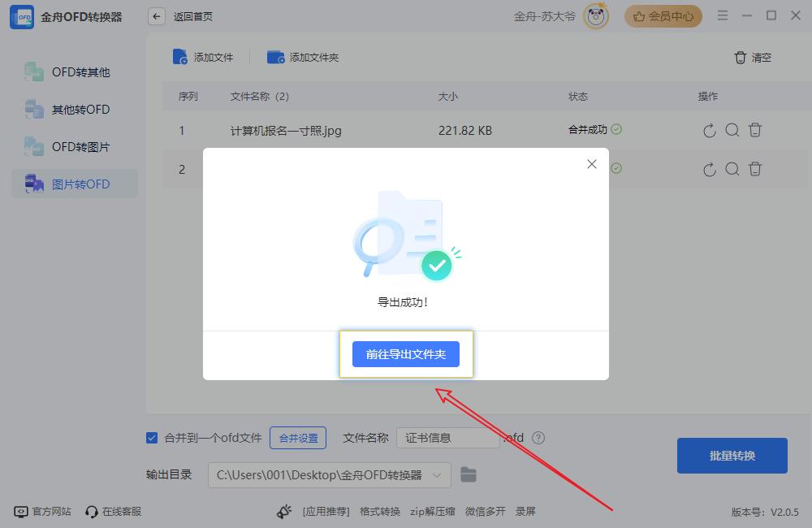Preview 计算机报名一寸照.jpg with magnifier icon
The height and width of the screenshot is (528, 812).
coord(732,130)
